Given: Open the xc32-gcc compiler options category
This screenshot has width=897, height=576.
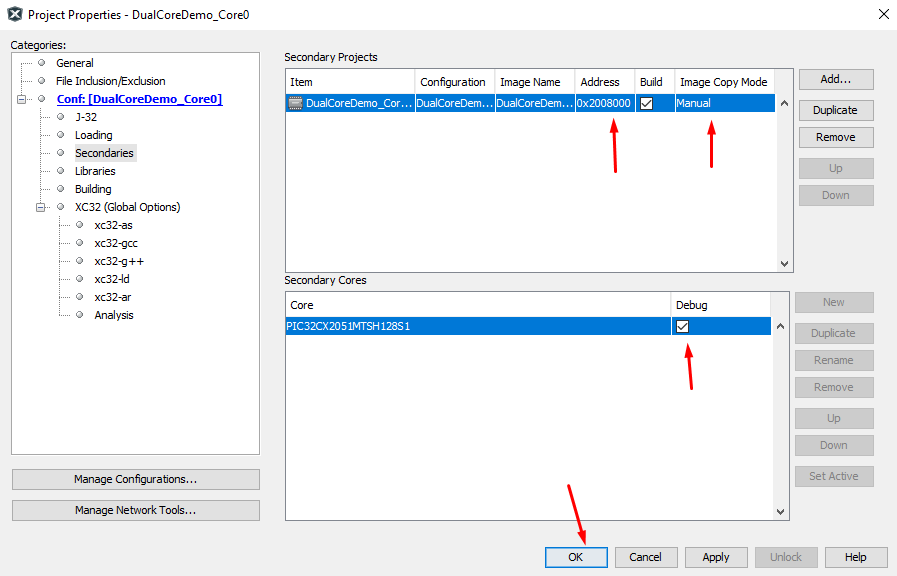Looking at the screenshot, I should pos(115,242).
